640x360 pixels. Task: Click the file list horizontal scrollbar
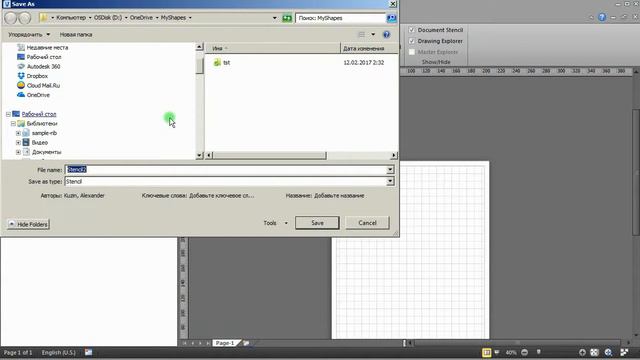point(269,155)
